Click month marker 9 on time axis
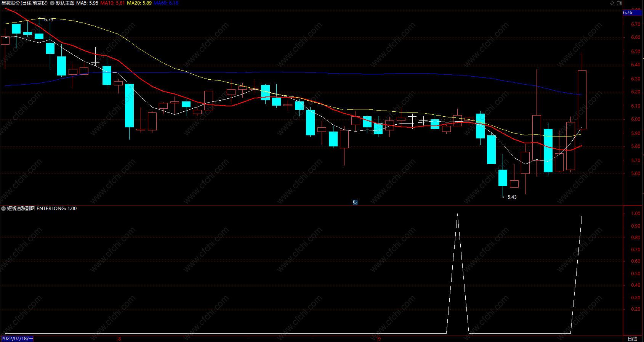 click(x=380, y=339)
